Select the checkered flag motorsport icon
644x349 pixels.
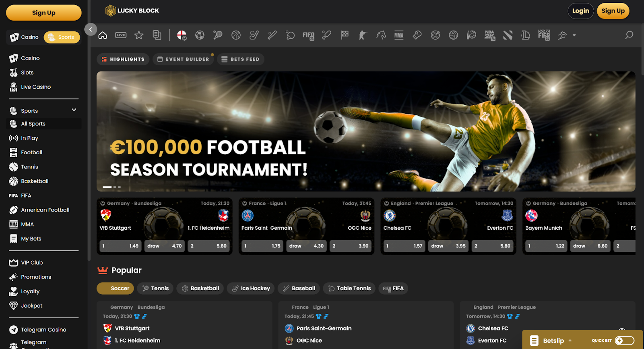click(x=345, y=35)
